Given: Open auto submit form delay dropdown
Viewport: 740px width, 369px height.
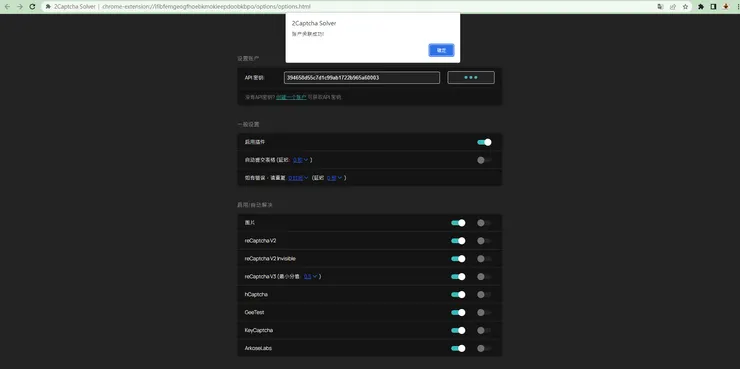Looking at the screenshot, I should pyautogui.click(x=301, y=160).
